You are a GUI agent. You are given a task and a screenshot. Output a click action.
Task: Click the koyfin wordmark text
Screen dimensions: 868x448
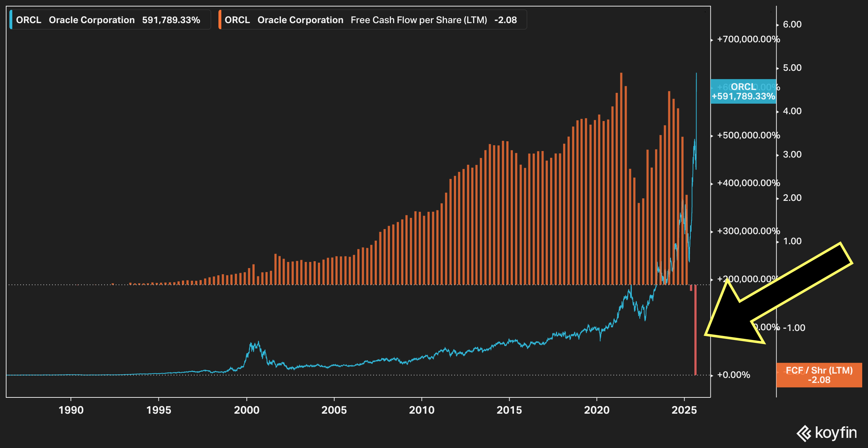point(835,433)
